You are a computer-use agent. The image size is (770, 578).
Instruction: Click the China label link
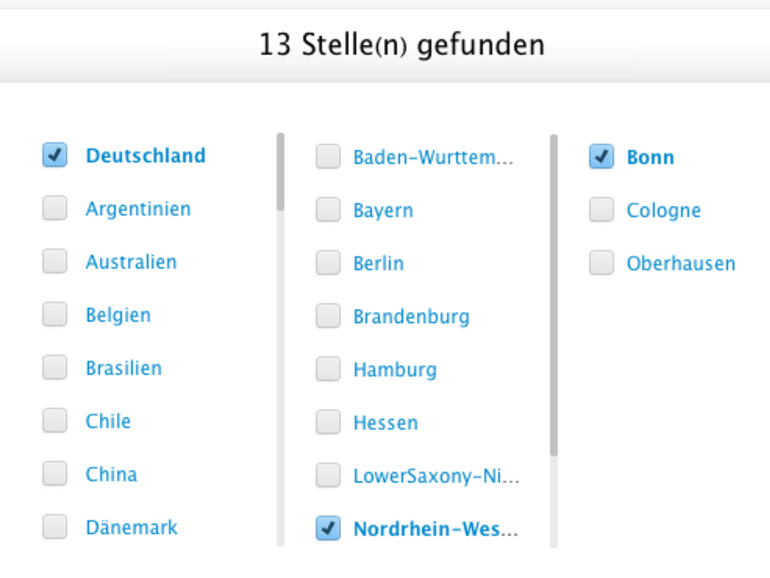point(111,474)
